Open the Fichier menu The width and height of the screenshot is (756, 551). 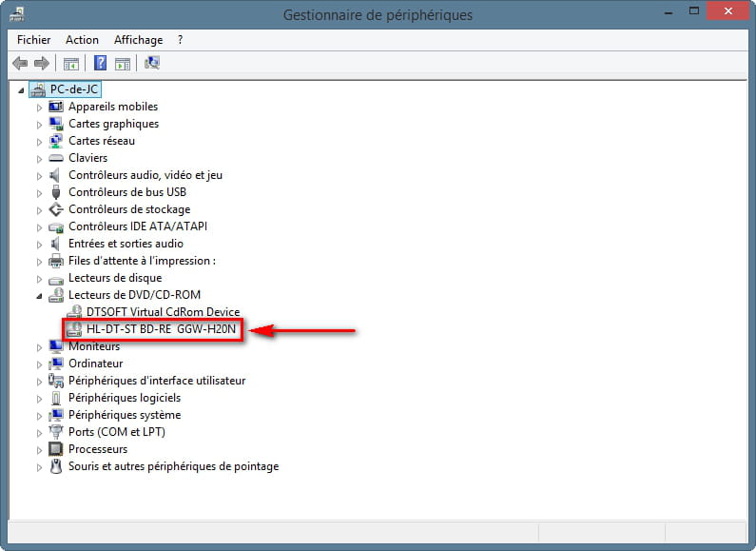click(34, 40)
